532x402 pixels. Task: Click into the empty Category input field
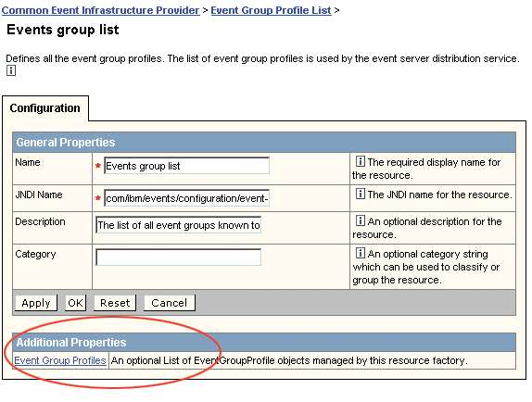point(179,258)
